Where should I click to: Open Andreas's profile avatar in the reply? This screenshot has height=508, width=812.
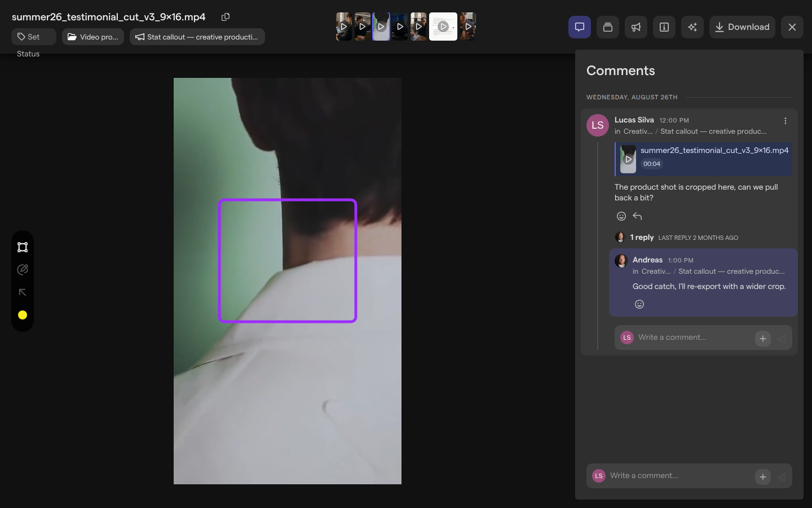621,261
